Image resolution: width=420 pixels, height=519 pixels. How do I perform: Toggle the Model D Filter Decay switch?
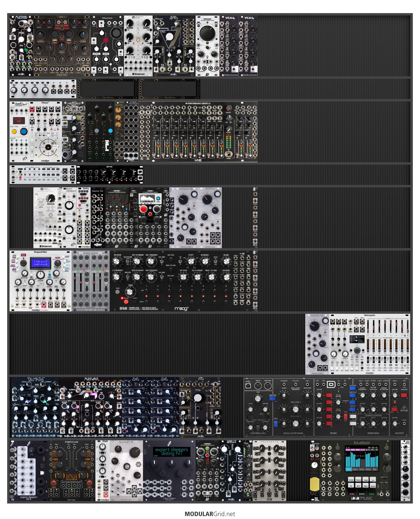[x=353, y=416]
